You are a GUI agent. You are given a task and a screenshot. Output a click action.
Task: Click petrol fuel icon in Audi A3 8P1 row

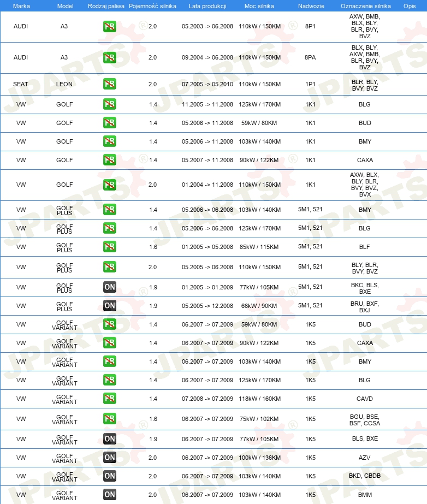[x=110, y=26]
